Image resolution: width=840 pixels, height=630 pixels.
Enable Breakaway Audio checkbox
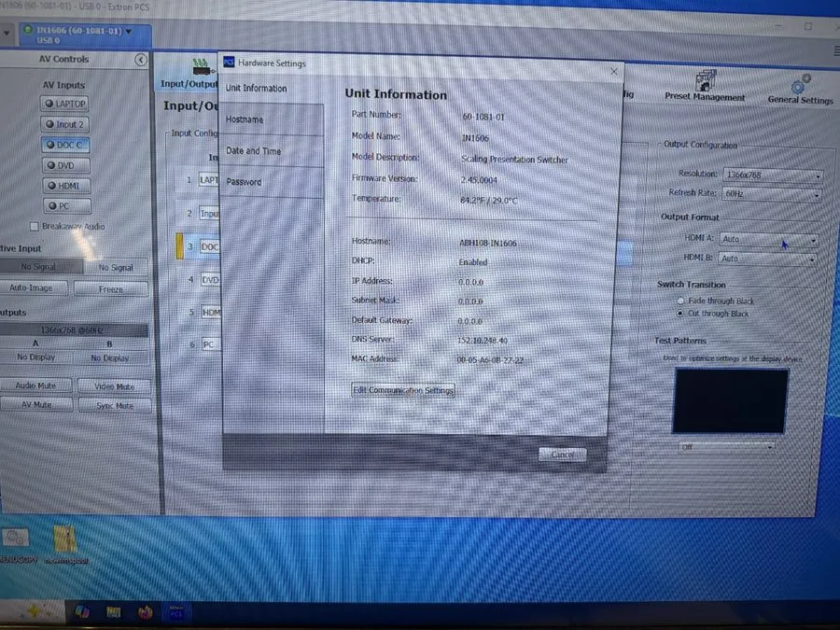tap(35, 226)
